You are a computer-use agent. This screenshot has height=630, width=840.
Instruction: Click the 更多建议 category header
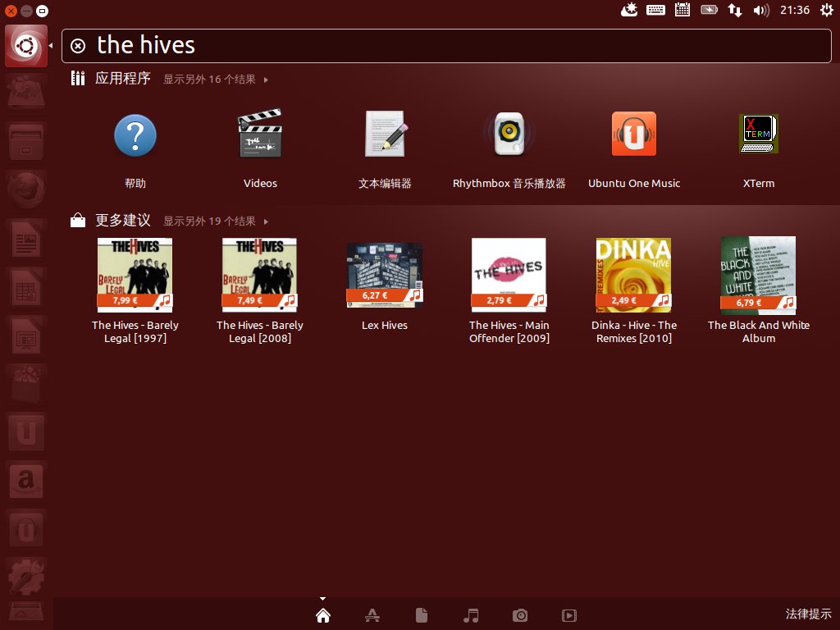click(x=123, y=221)
